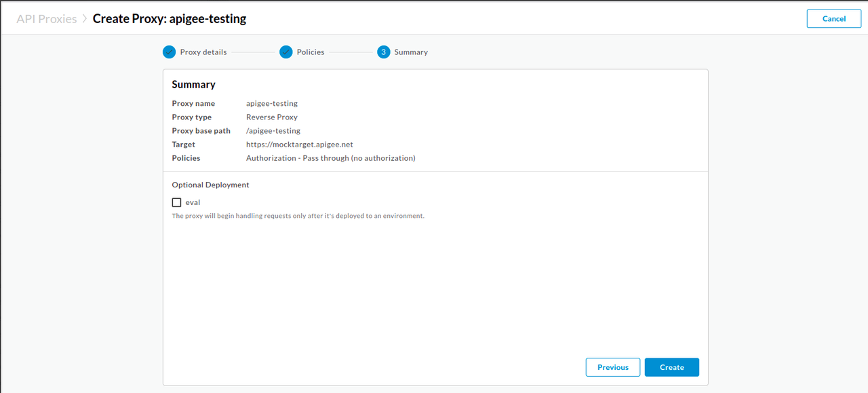Click the 'Authorization - Pass through' policy value
This screenshot has width=868, height=393.
(331, 158)
